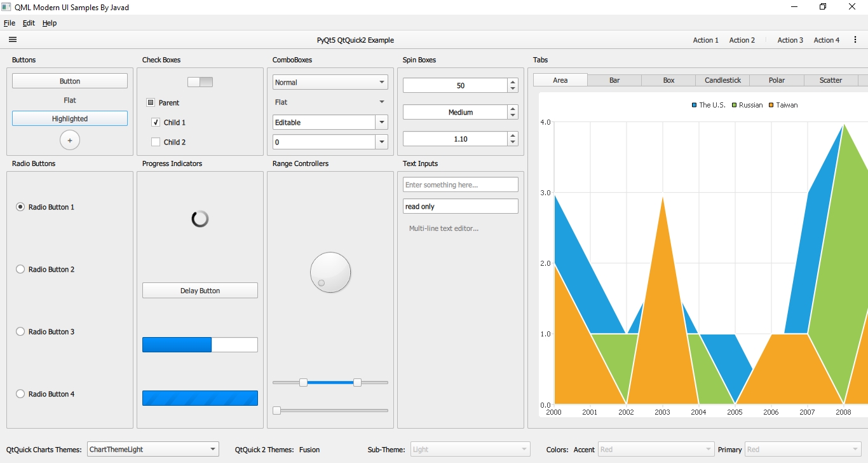
Task: Switch to the Area chart tab
Action: point(560,80)
